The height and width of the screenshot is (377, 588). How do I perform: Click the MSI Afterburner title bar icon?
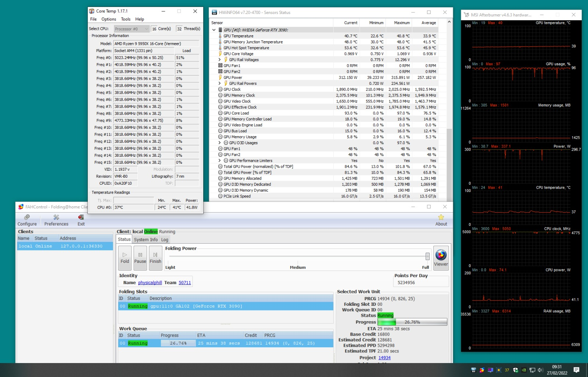pos(466,15)
